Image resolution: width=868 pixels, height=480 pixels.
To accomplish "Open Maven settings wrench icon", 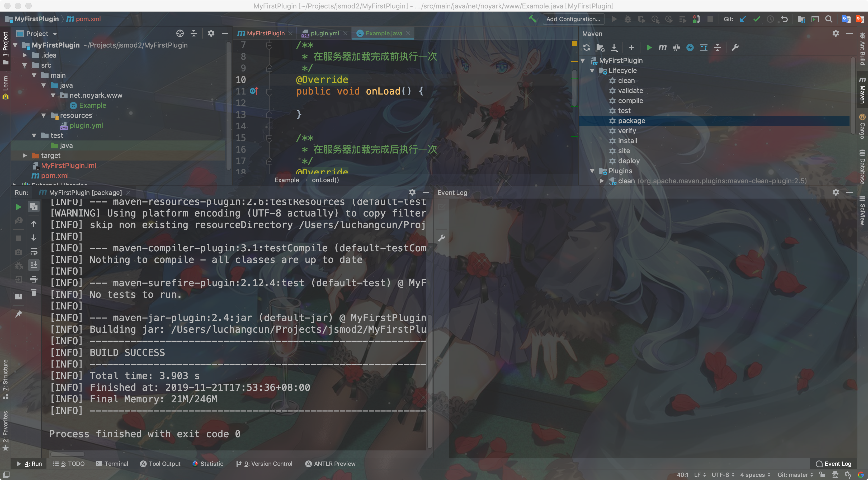I will [x=735, y=48].
